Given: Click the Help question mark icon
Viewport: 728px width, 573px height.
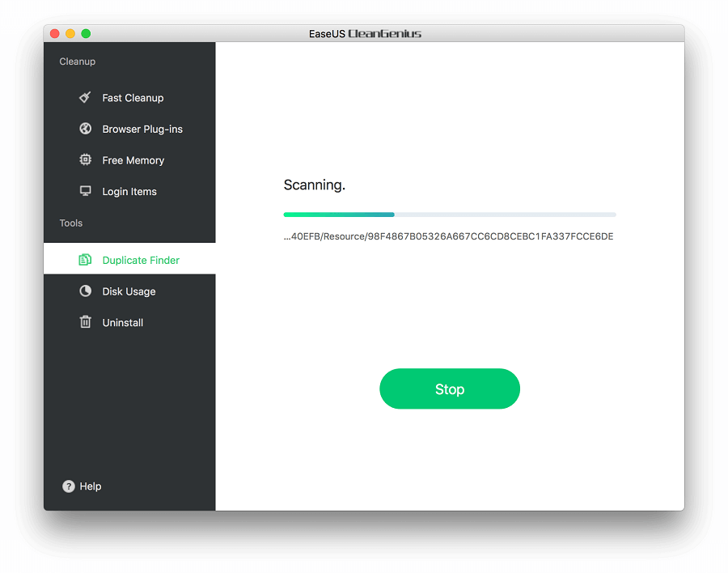Looking at the screenshot, I should coord(69,486).
